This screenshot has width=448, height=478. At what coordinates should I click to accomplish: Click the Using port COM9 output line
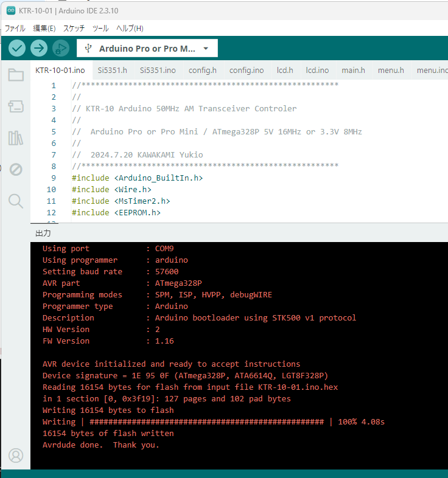[x=108, y=249]
